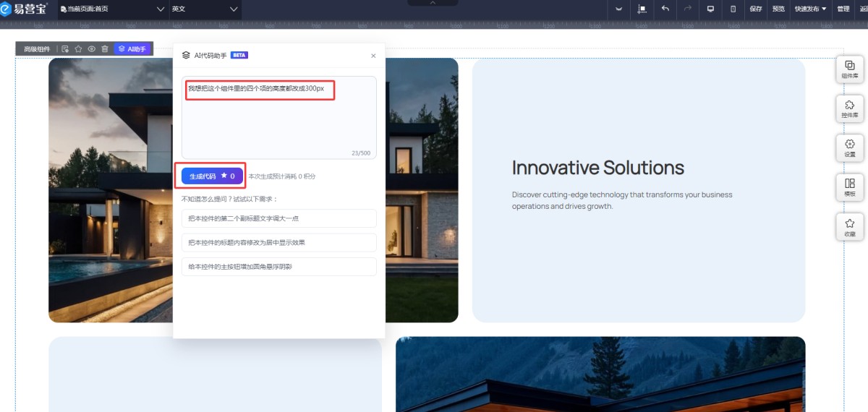Toggle the ruler guides icon in toolbar
Image resolution: width=868 pixels, height=412 pixels.
pyautogui.click(x=642, y=9)
